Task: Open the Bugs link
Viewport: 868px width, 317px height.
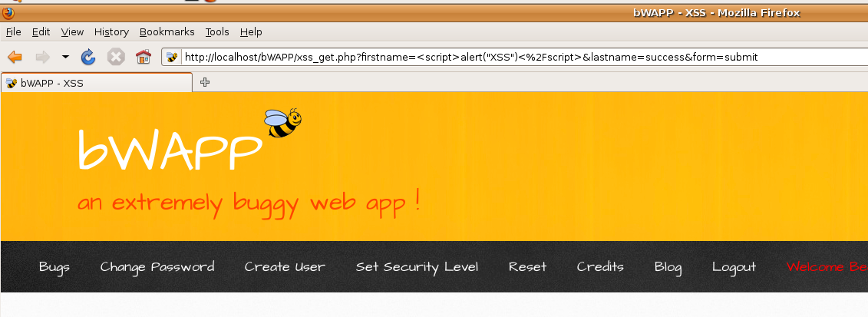Action: pyautogui.click(x=54, y=267)
